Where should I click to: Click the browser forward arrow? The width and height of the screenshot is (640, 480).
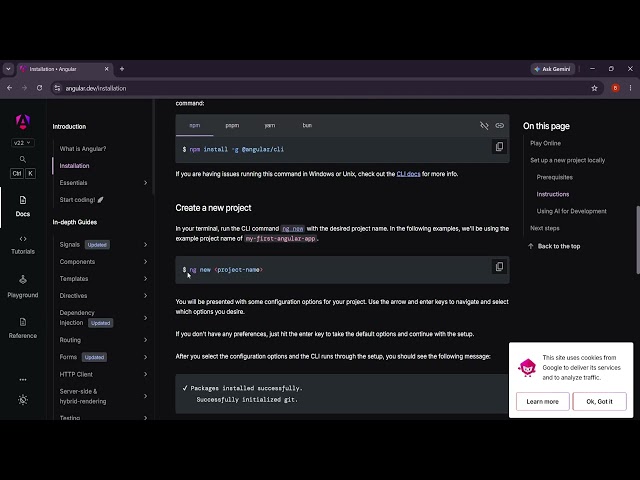(24, 88)
